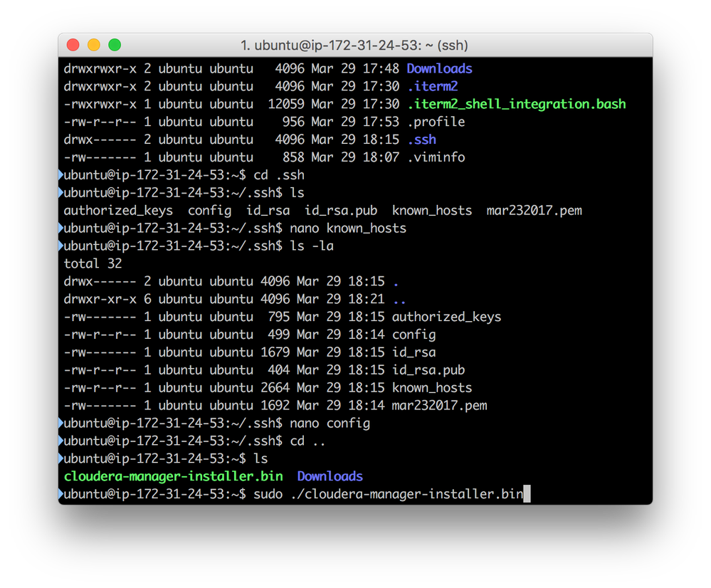The width and height of the screenshot is (711, 588).
Task: Click the green fullscreen traffic light button
Action: 115,44
